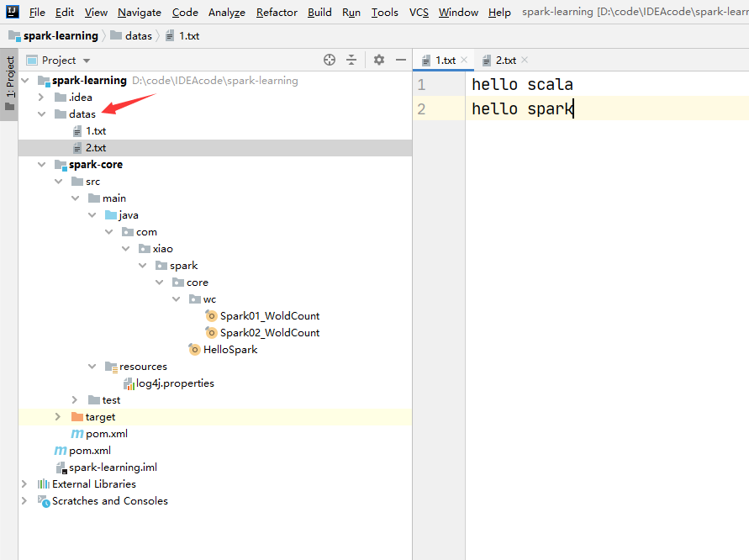Viewport: 749px width, 560px height.
Task: Collapse the spark-learning root node
Action: coord(25,80)
